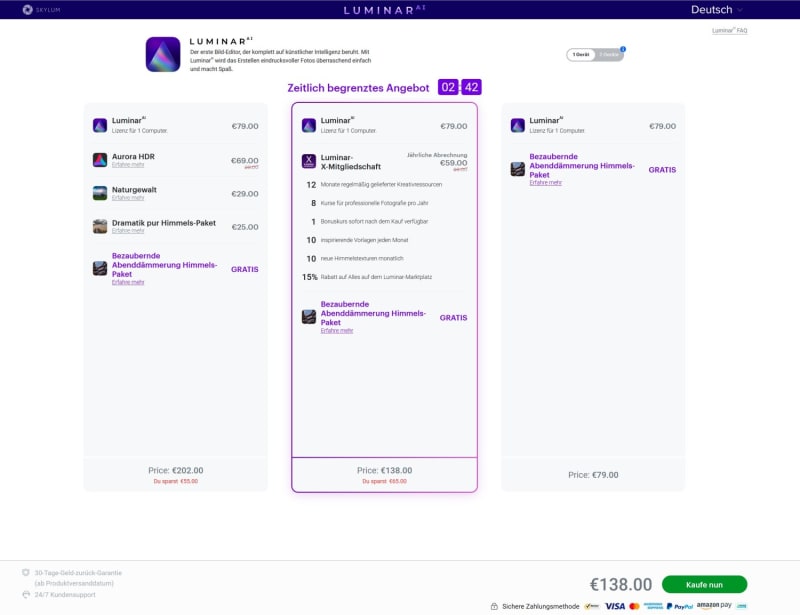Click the Amazon Pay logo
Screen dimensions: 800x615
coord(714,605)
